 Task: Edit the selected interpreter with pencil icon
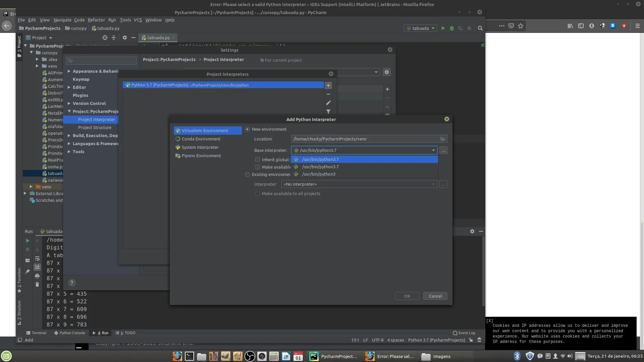coord(328,103)
